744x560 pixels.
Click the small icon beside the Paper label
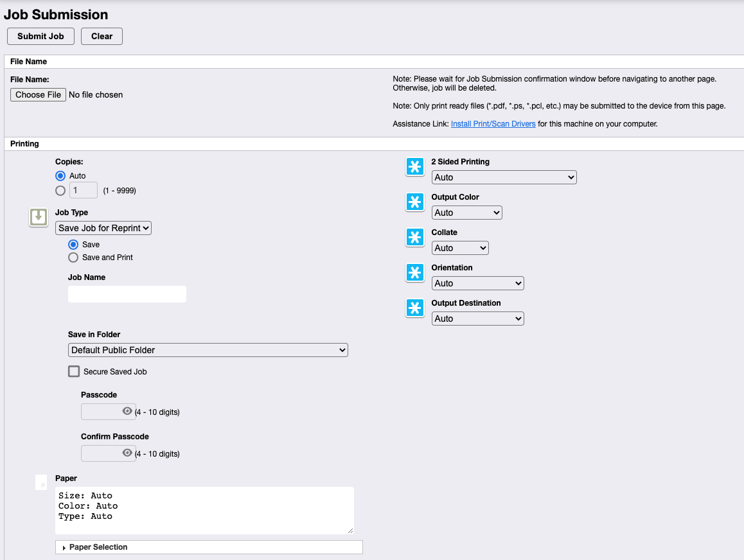pyautogui.click(x=41, y=483)
